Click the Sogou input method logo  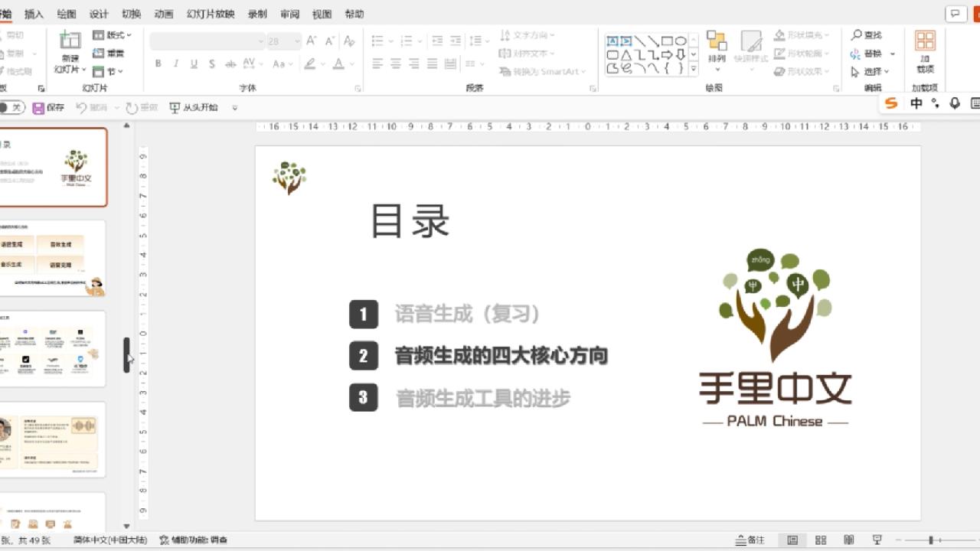(x=891, y=103)
